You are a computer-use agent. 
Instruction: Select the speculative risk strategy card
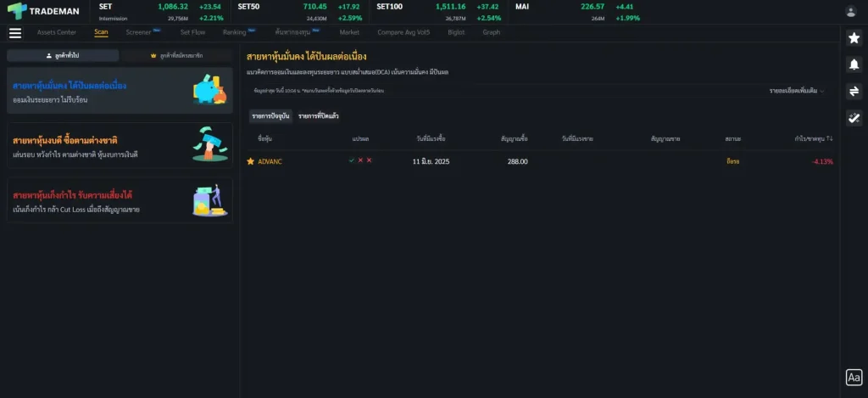click(120, 201)
